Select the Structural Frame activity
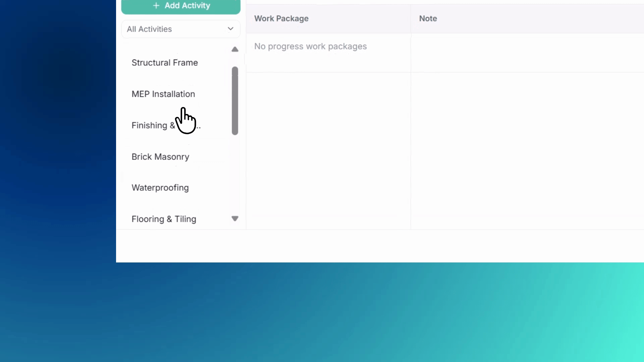Image resolution: width=644 pixels, height=362 pixels. (165, 63)
